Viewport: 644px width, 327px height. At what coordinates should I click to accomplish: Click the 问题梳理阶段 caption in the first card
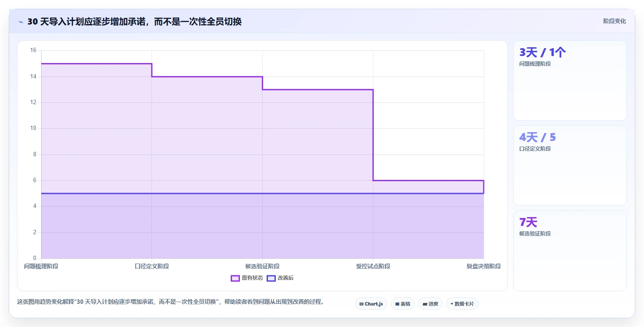pos(535,64)
